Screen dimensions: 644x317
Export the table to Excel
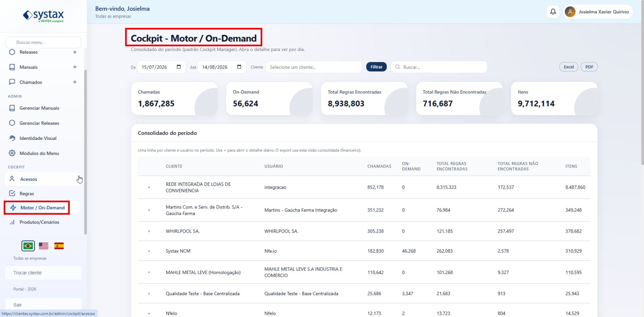tap(569, 67)
